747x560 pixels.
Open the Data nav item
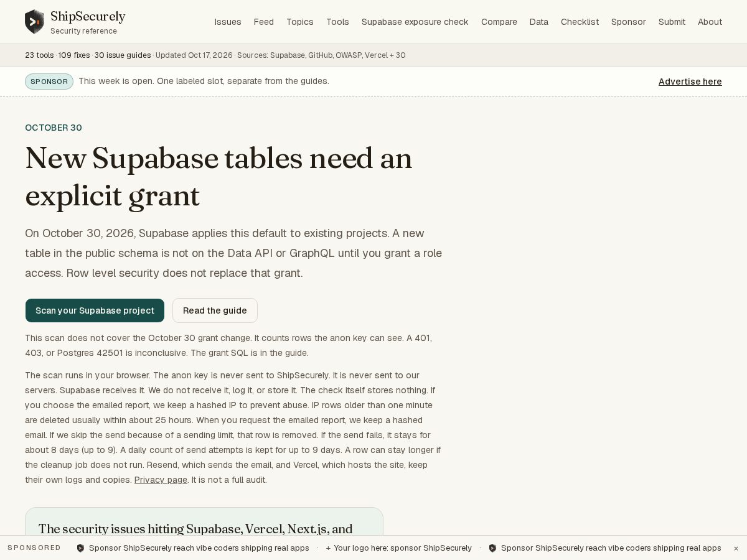coord(539,22)
